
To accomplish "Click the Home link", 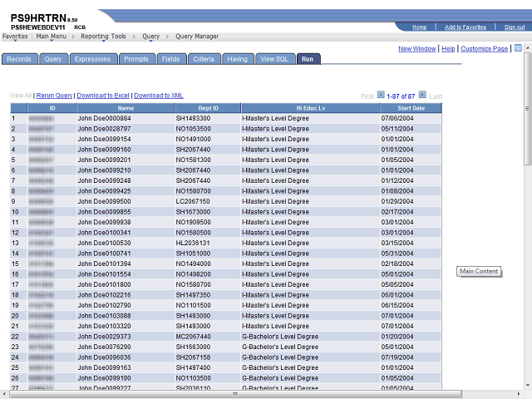I will [x=419, y=27].
